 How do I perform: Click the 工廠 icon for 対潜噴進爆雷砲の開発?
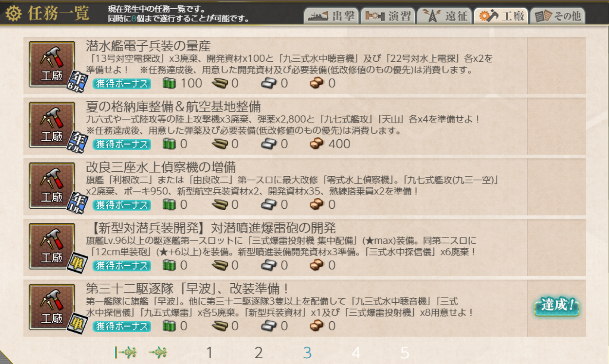pos(52,246)
